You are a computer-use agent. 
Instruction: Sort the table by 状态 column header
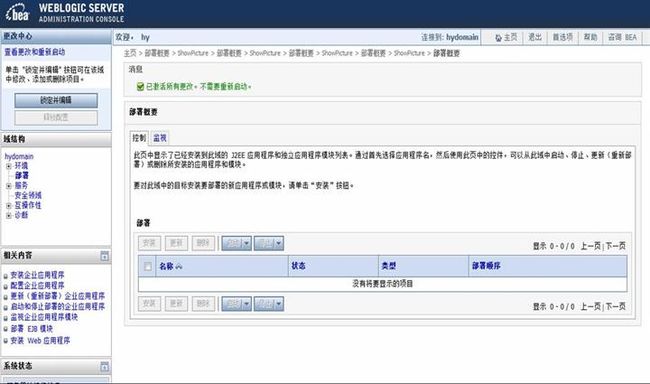tap(298, 266)
